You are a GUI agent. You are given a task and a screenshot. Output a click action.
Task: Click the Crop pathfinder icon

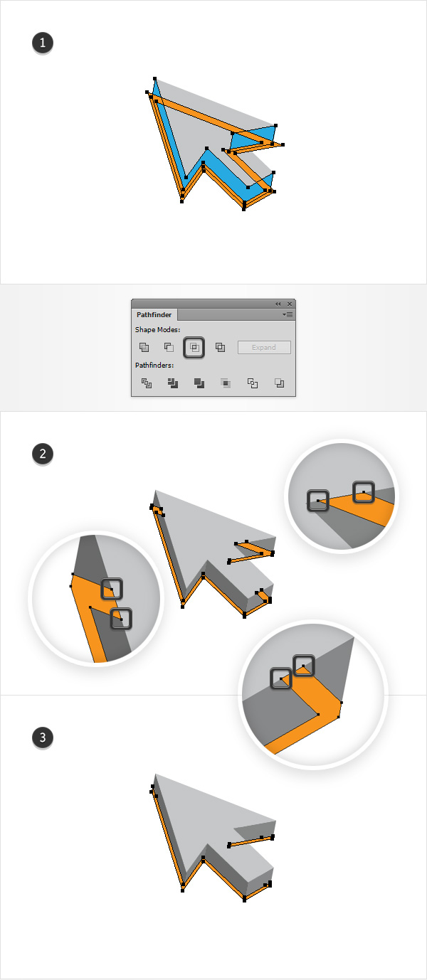(x=226, y=383)
